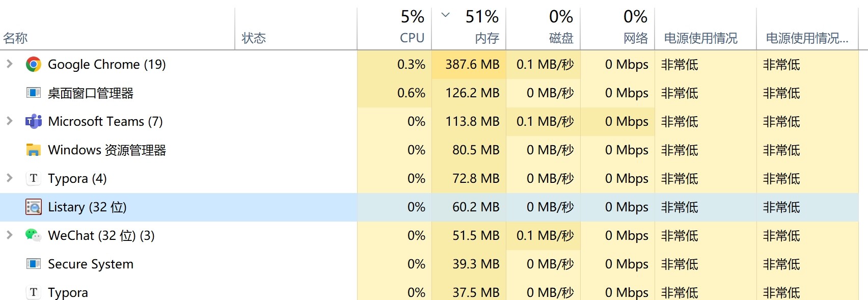The image size is (868, 300).
Task: Click the Microsoft Teams process icon
Action: tap(34, 122)
